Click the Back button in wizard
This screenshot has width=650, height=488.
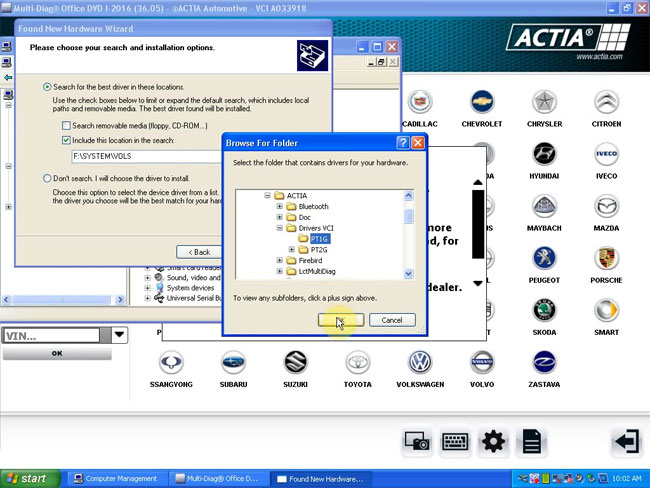(x=199, y=252)
